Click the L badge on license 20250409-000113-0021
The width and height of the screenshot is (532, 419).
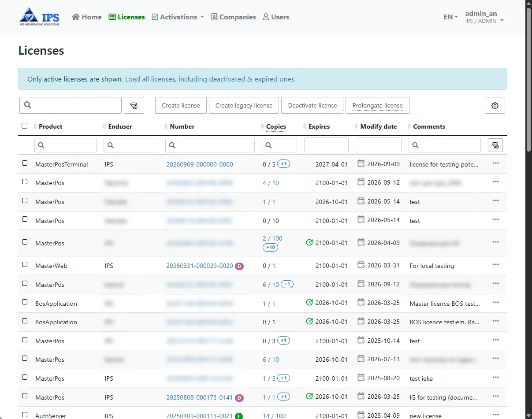coord(239,416)
